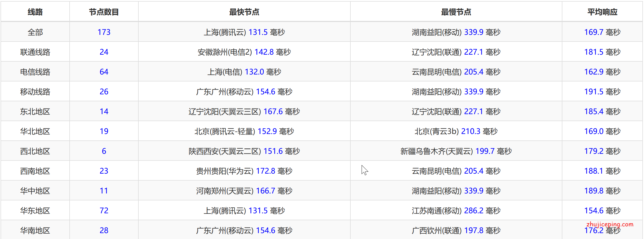The height and width of the screenshot is (239, 644).
Task: Click 上海(电信) 132.0 毫秒 cell
Action: tap(244, 72)
